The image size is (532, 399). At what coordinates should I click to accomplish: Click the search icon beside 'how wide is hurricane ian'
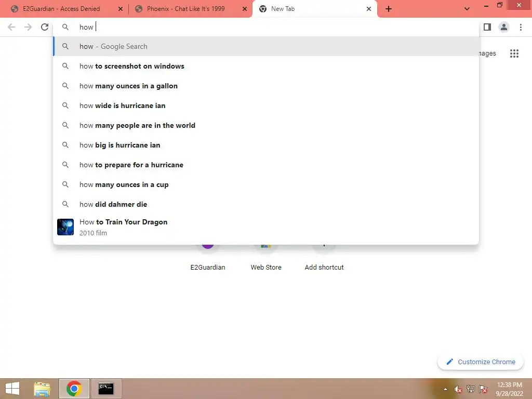coord(65,105)
